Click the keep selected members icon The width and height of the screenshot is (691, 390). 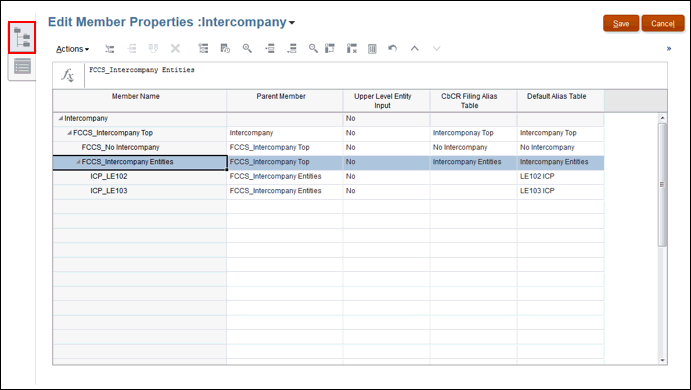(330, 48)
